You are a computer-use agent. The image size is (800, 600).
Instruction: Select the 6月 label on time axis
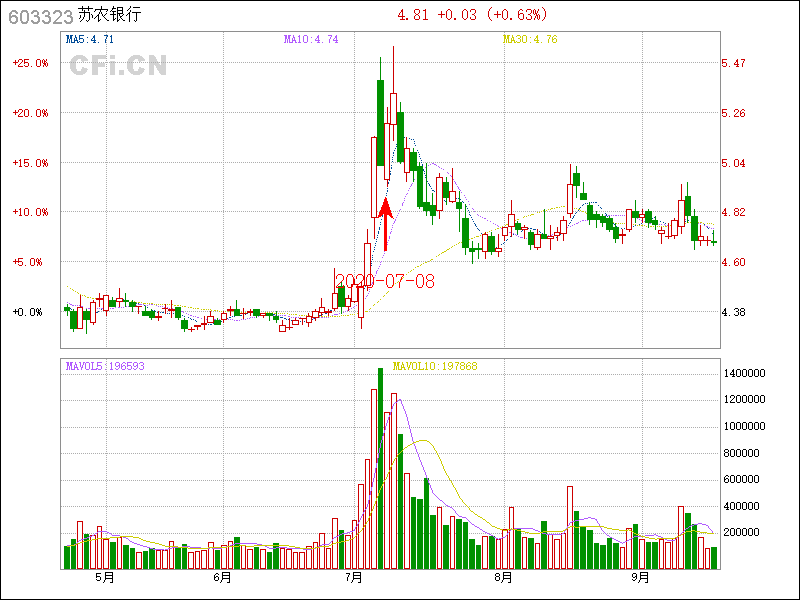click(222, 578)
